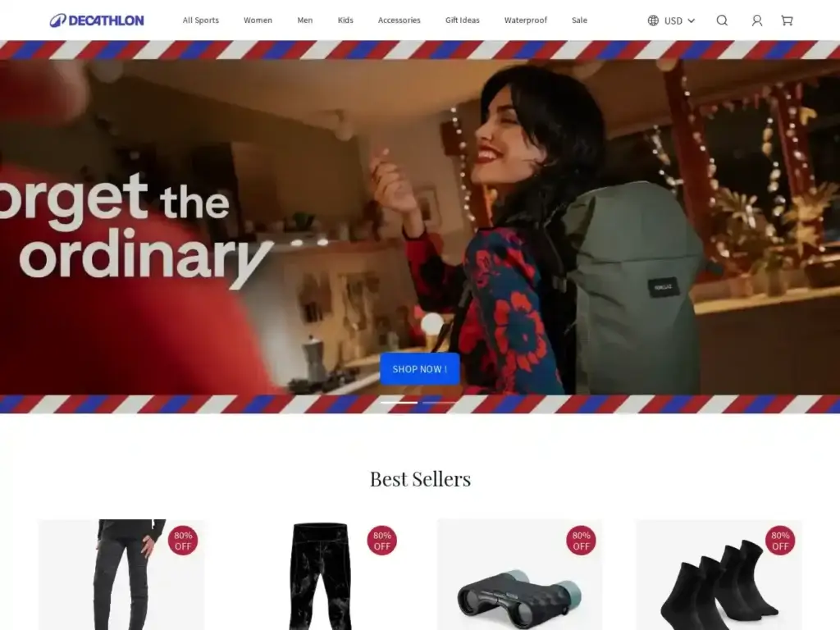Click the Decathlon logo
The width and height of the screenshot is (840, 630).
tap(97, 21)
